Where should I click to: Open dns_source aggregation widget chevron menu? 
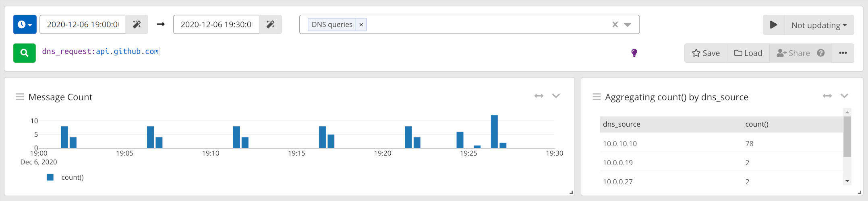[844, 96]
